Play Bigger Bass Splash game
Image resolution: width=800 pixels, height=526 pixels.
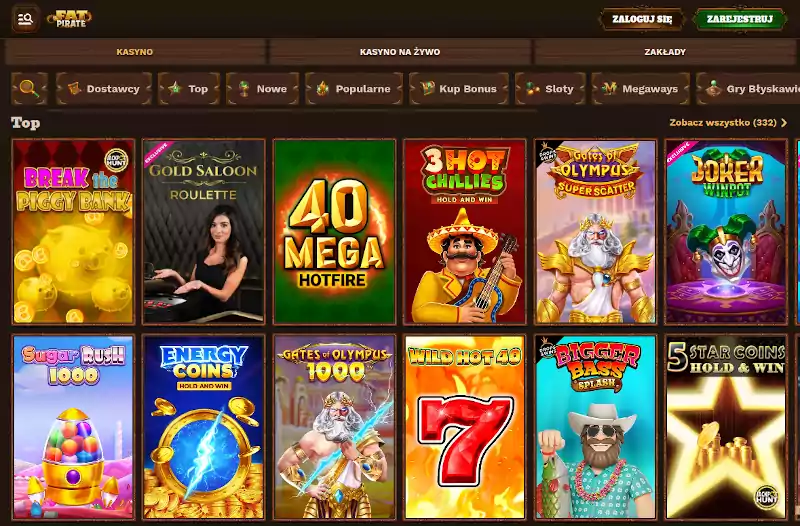595,427
